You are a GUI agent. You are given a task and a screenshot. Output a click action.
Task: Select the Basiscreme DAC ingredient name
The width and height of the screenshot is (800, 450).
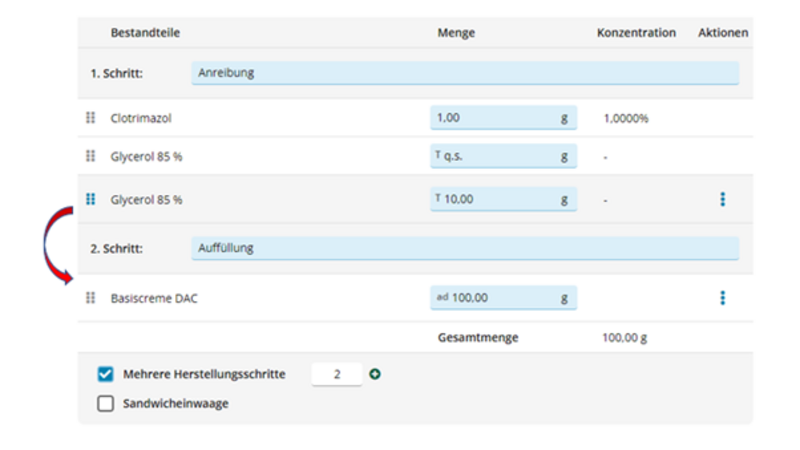[x=154, y=297]
